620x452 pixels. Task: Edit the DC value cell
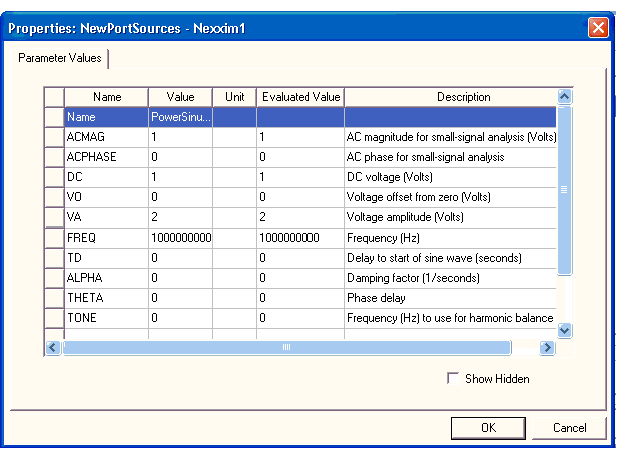tap(180, 177)
